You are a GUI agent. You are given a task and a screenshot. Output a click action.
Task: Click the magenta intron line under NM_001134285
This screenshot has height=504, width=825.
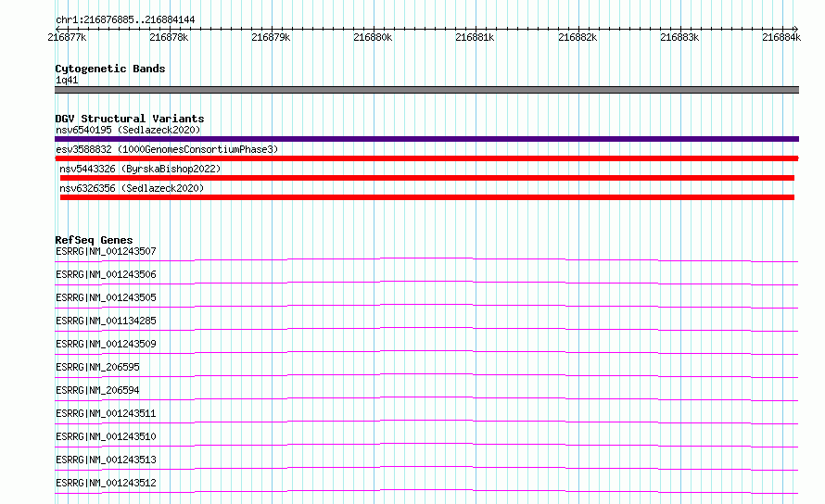(426, 328)
